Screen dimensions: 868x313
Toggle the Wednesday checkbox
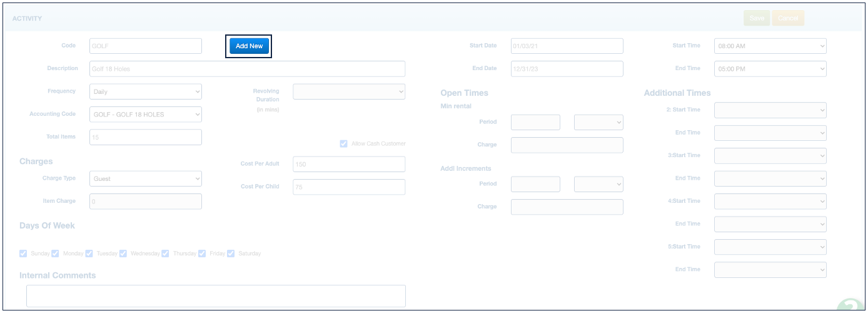pyautogui.click(x=123, y=254)
